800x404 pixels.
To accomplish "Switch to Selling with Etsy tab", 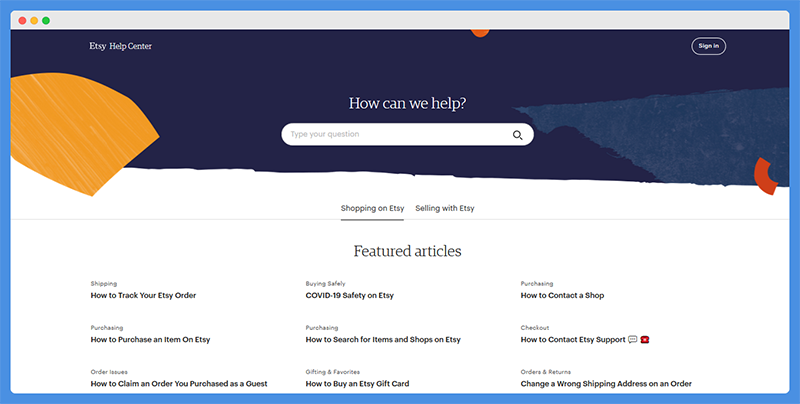I will (x=445, y=208).
